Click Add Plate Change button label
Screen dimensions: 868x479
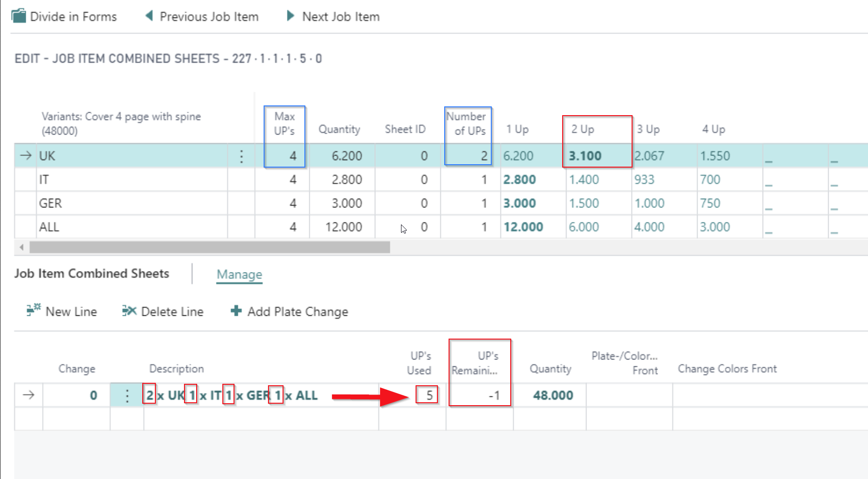[298, 311]
